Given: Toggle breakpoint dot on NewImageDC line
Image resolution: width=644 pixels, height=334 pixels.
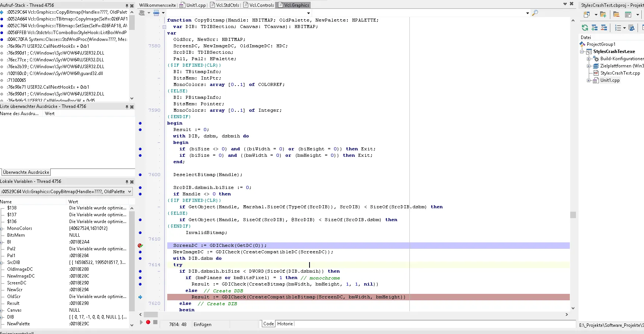Looking at the screenshot, I should [140, 252].
